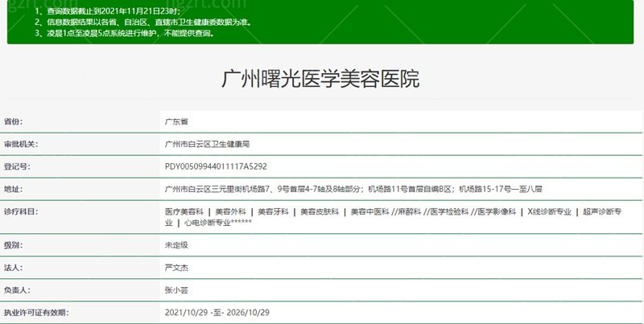Image resolution: width=644 pixels, height=324 pixels.
Task: Select the 诊疗科目 field label
Action: tap(21, 212)
